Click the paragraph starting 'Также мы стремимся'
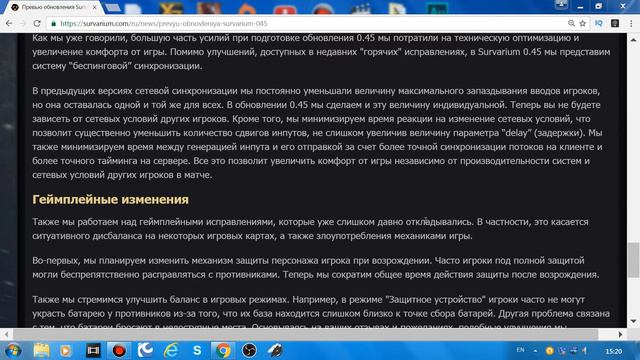The width and height of the screenshot is (640, 360). pos(321,311)
